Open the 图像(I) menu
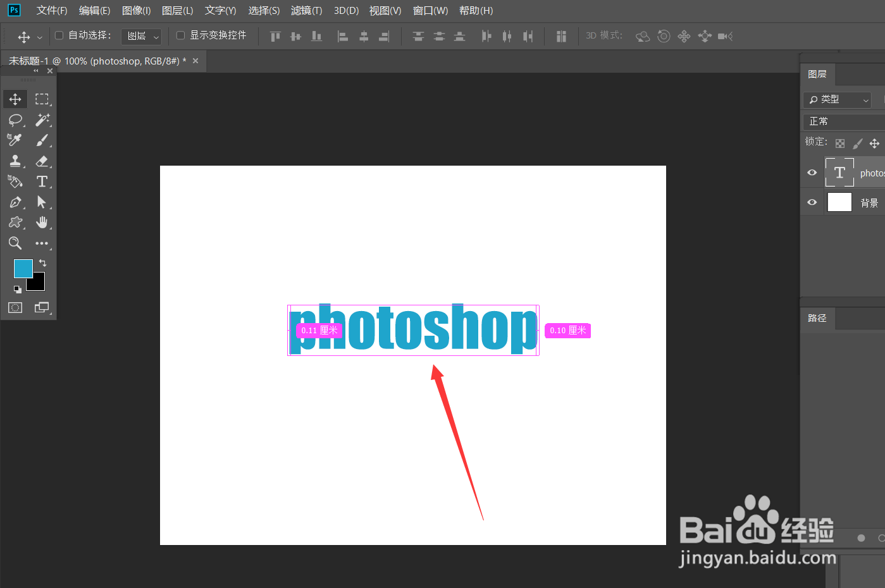Image resolution: width=885 pixels, height=588 pixels. 137,11
